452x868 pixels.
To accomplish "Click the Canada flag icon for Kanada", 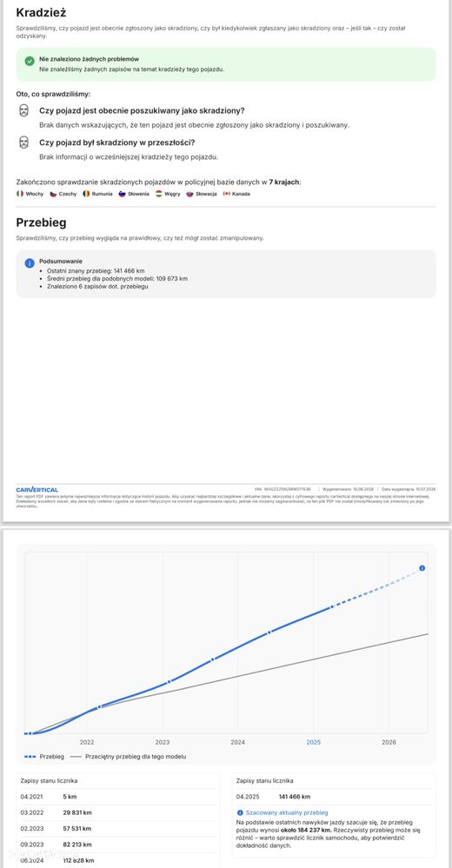I will (x=227, y=194).
